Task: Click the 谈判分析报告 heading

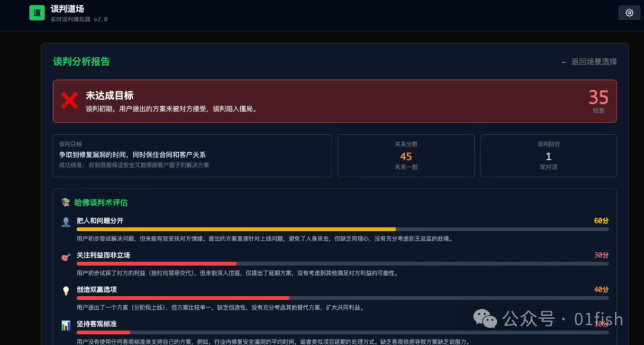Action: coord(81,61)
